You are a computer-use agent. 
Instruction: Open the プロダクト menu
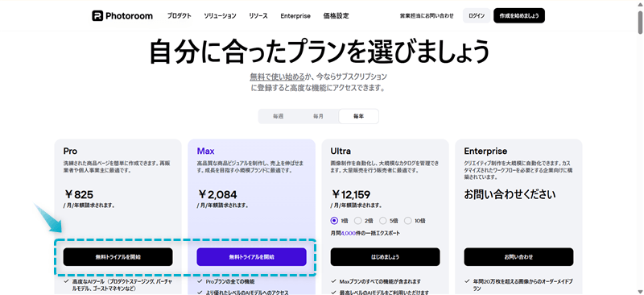coord(179,16)
